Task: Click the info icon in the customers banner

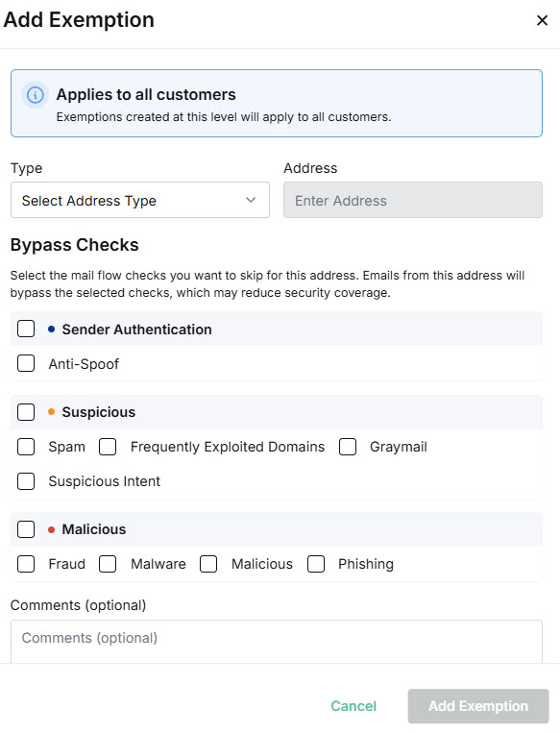Action: pos(35,95)
